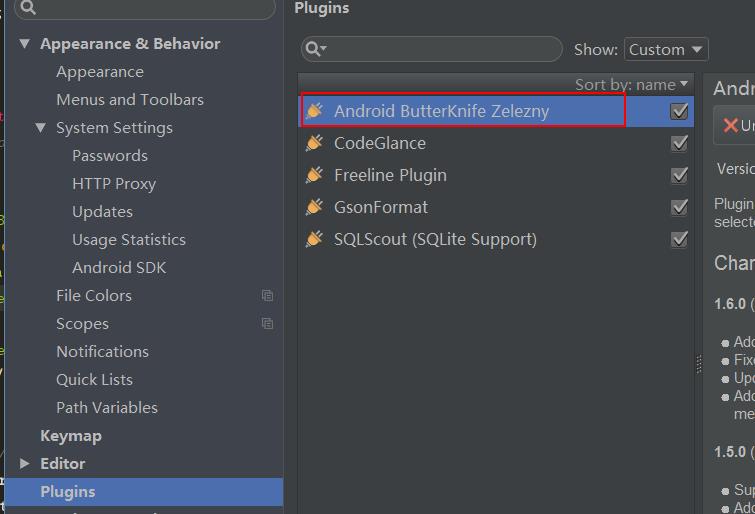Click the Freeline Plugin plug icon
This screenshot has height=514, width=755.
314,175
